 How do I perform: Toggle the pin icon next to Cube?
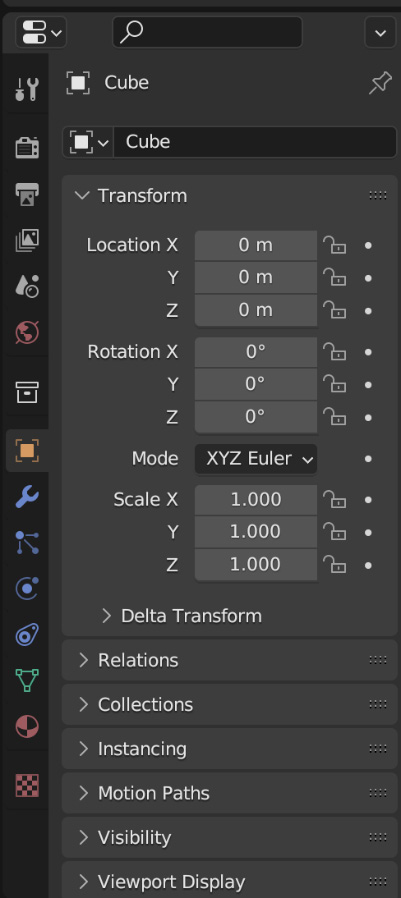click(380, 84)
